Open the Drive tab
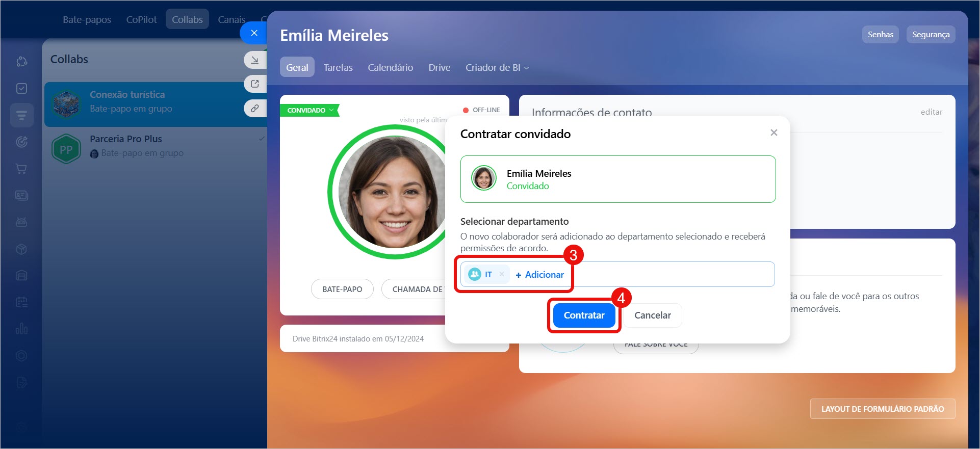980x449 pixels. click(440, 67)
